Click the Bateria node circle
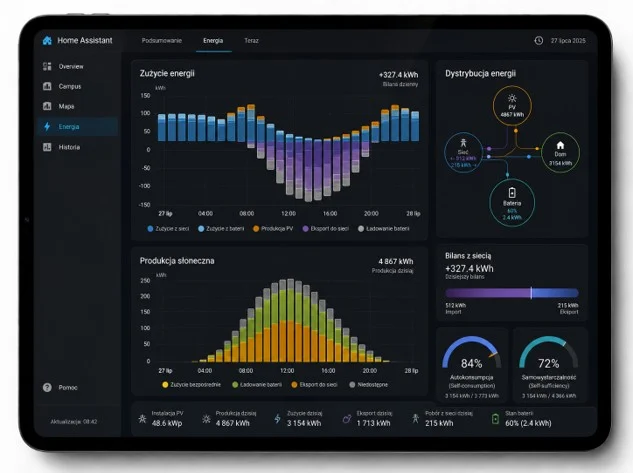633x473 pixels. (512, 203)
